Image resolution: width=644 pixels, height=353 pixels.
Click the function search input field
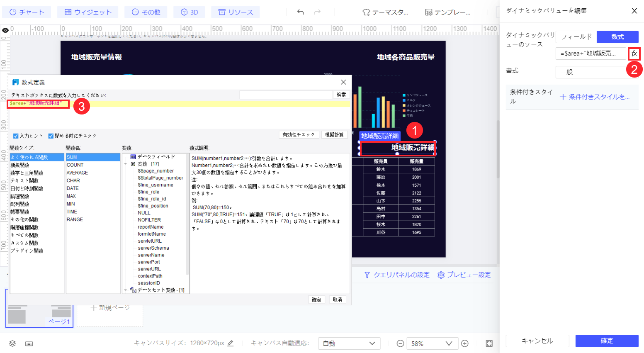(286, 95)
